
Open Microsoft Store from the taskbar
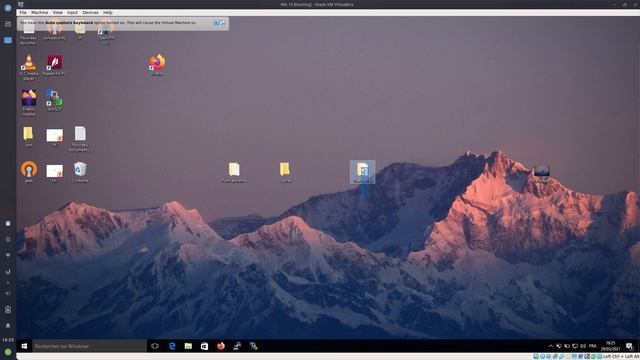pyautogui.click(x=204, y=346)
